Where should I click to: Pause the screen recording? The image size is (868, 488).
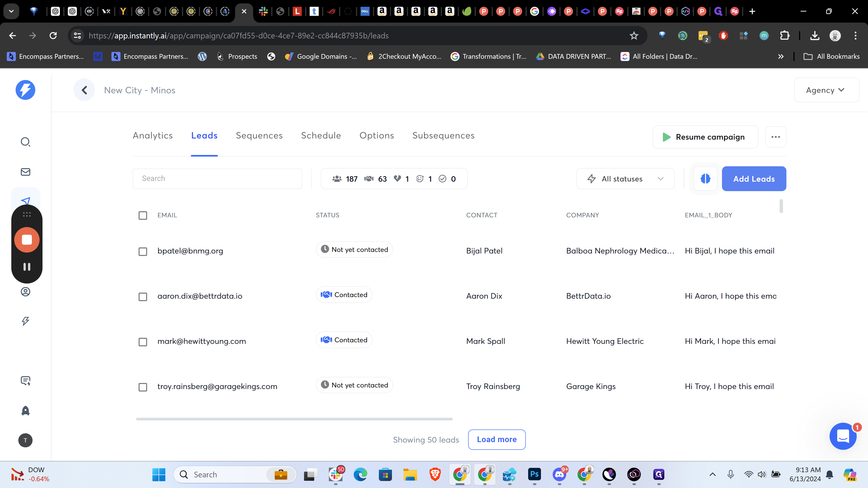(x=27, y=267)
